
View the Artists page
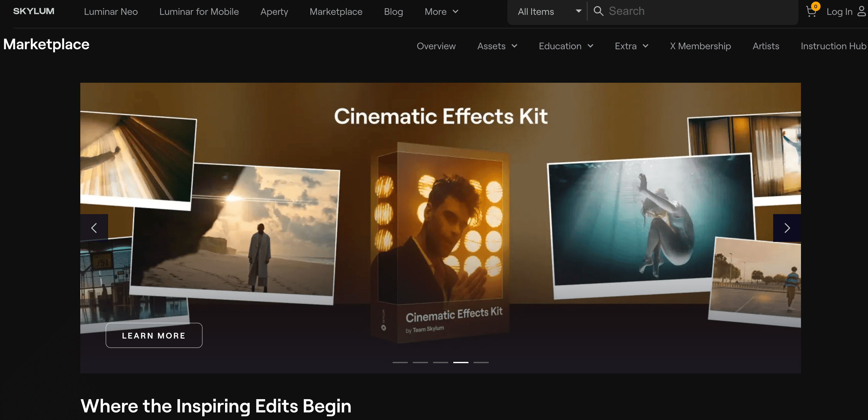pyautogui.click(x=766, y=46)
